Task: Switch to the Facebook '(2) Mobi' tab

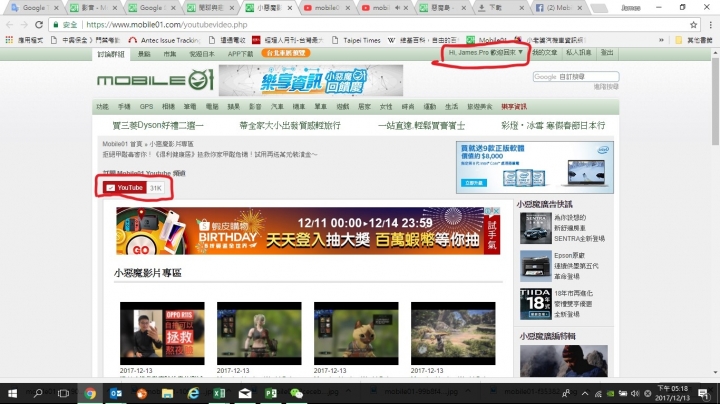Action: click(x=559, y=8)
